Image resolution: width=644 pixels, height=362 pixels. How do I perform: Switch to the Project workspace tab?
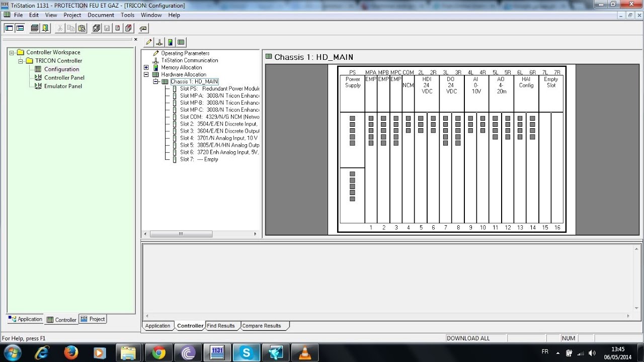click(93, 319)
